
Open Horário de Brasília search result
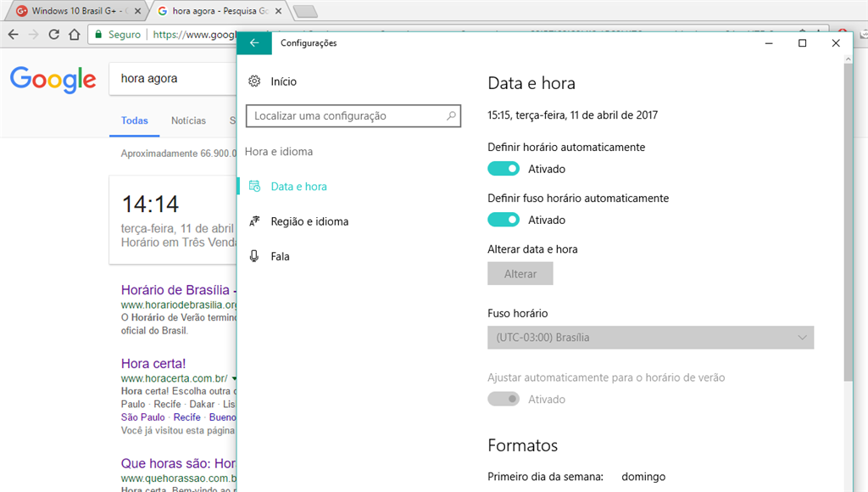(x=178, y=290)
